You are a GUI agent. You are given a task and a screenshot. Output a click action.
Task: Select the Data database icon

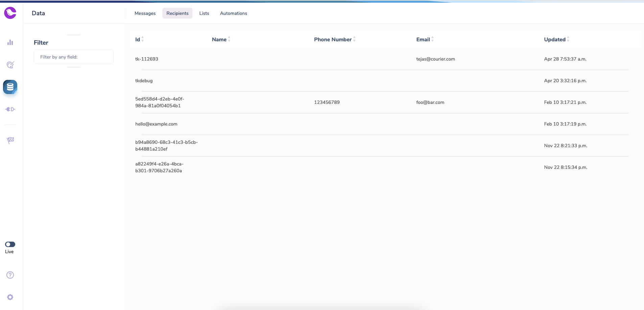(x=10, y=87)
